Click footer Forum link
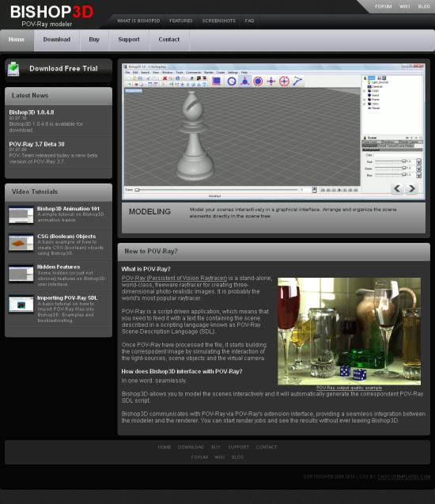The width and height of the screenshot is (435, 504). coord(199,457)
